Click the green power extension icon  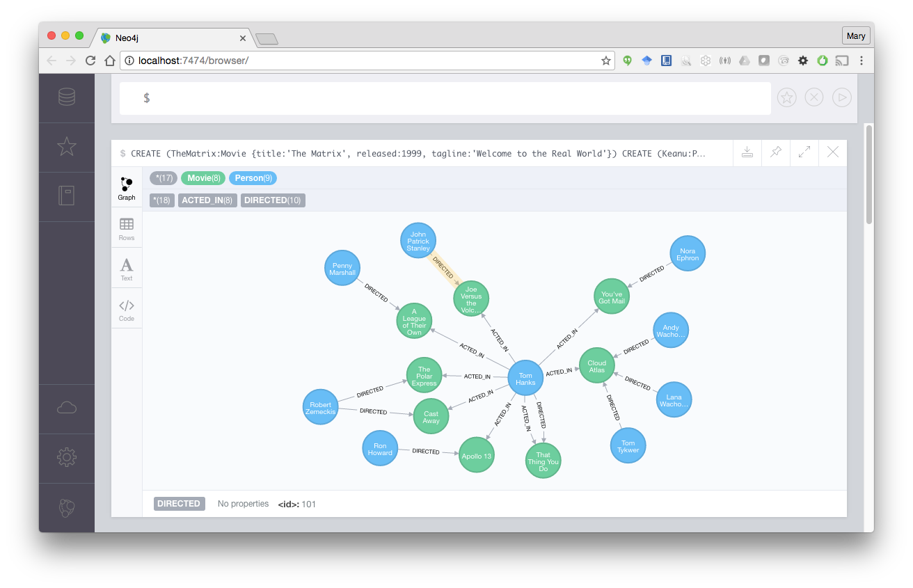click(823, 61)
